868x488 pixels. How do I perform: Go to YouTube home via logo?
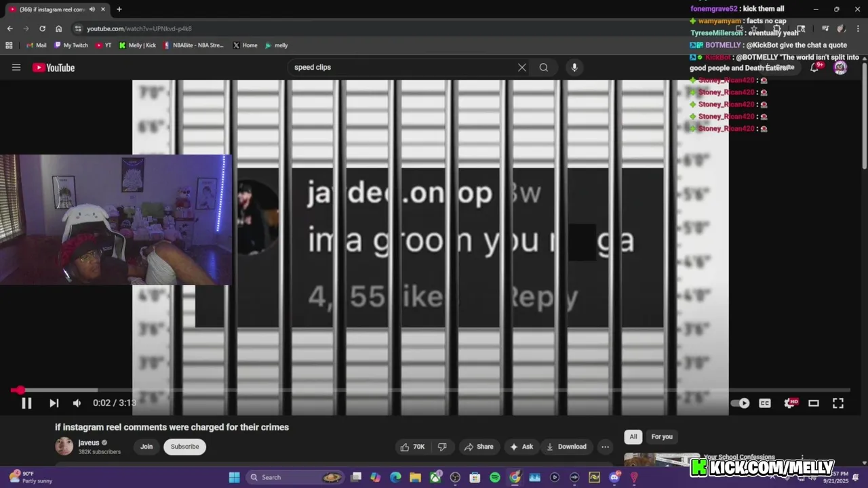tap(54, 67)
